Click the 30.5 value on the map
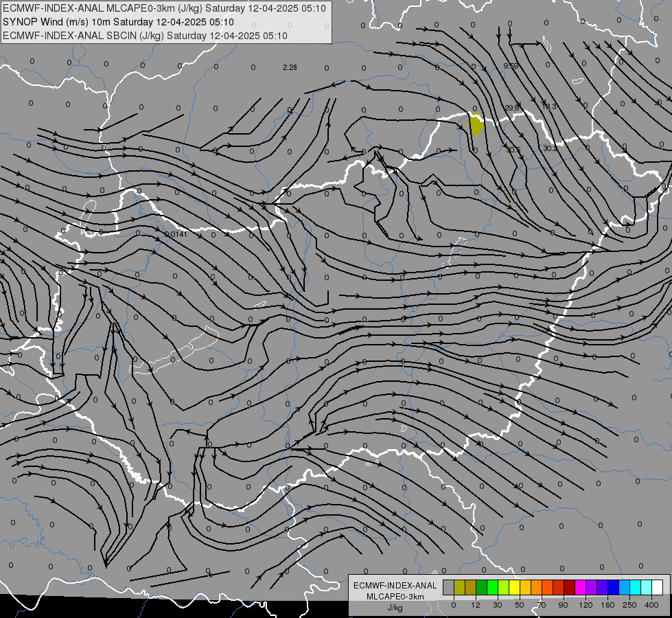Viewport: 672px width, 618px height. pyautogui.click(x=513, y=150)
